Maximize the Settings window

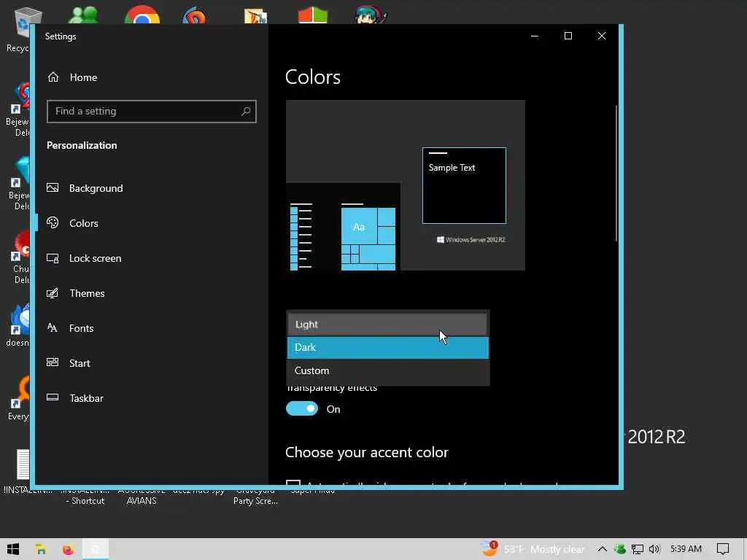568,36
